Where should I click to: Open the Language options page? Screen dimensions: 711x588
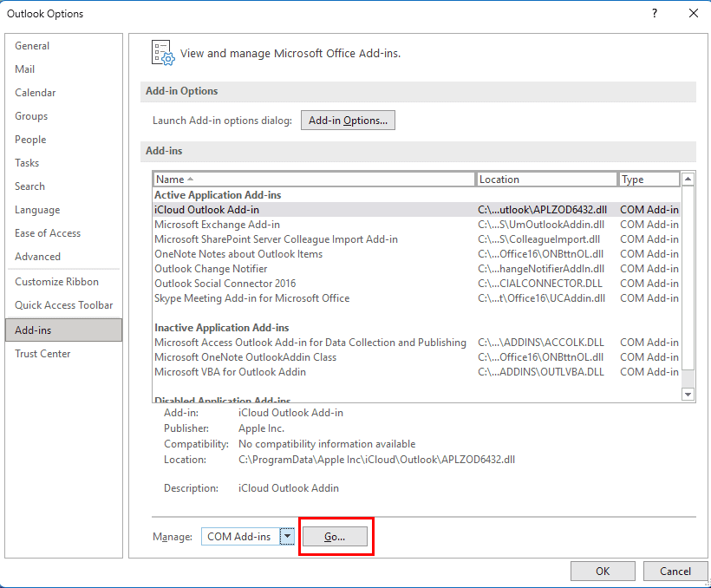pos(63,210)
